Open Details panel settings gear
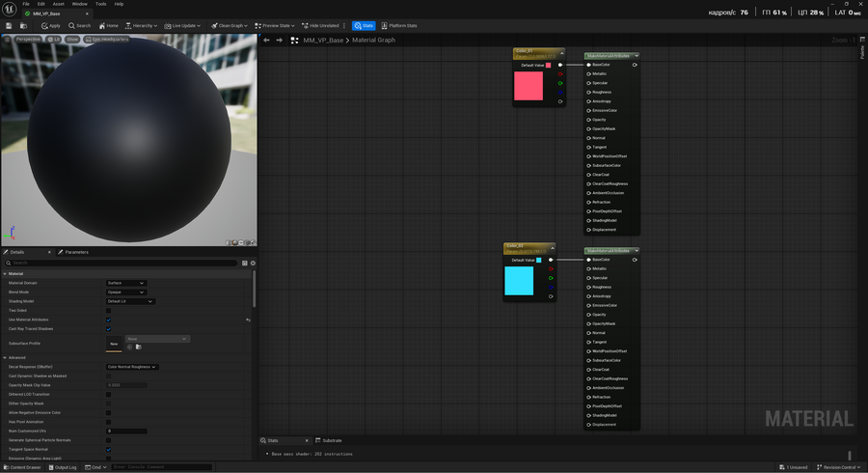The height and width of the screenshot is (473, 868). point(253,263)
